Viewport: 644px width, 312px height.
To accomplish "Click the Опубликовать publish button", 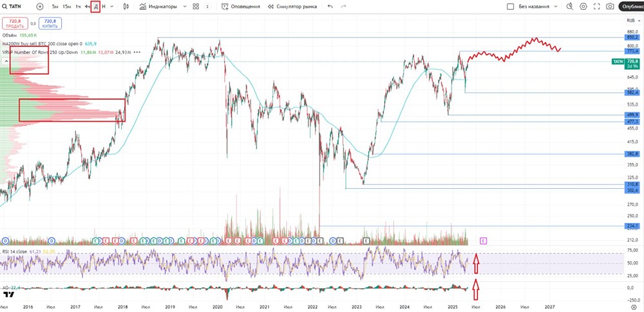I will pos(632,6).
